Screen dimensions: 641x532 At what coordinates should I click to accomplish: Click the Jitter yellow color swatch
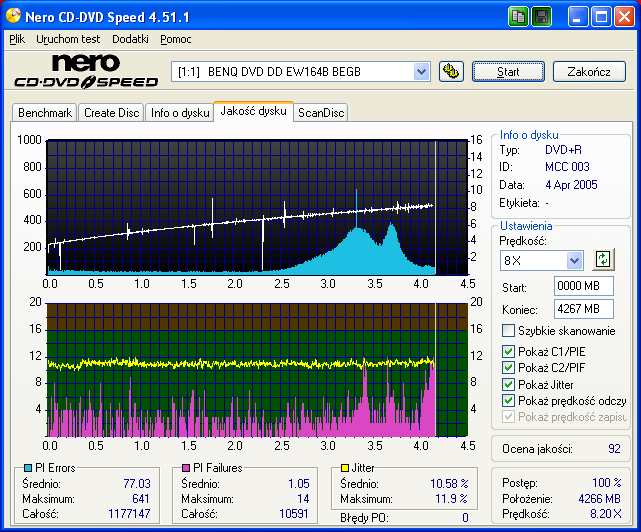click(345, 468)
